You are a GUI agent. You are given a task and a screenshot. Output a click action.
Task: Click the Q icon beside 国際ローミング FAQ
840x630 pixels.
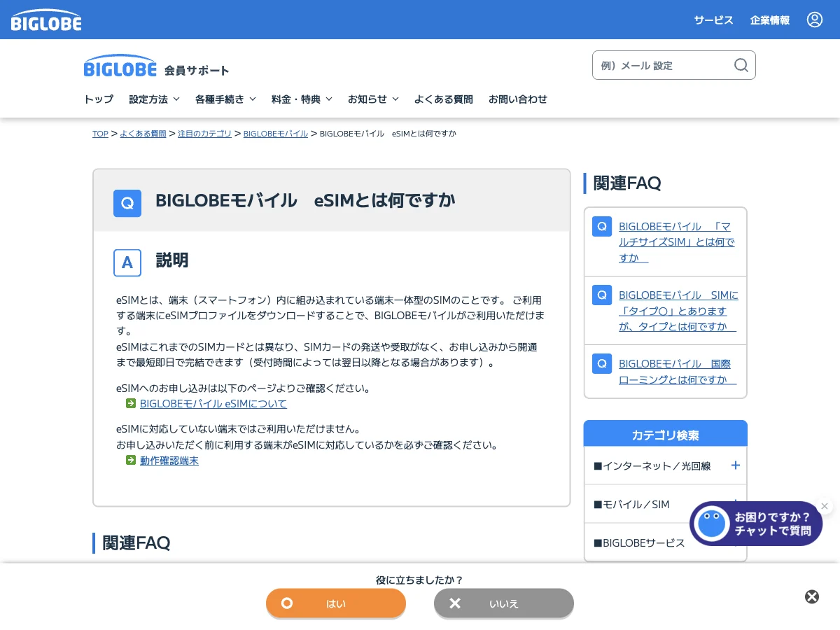602,363
